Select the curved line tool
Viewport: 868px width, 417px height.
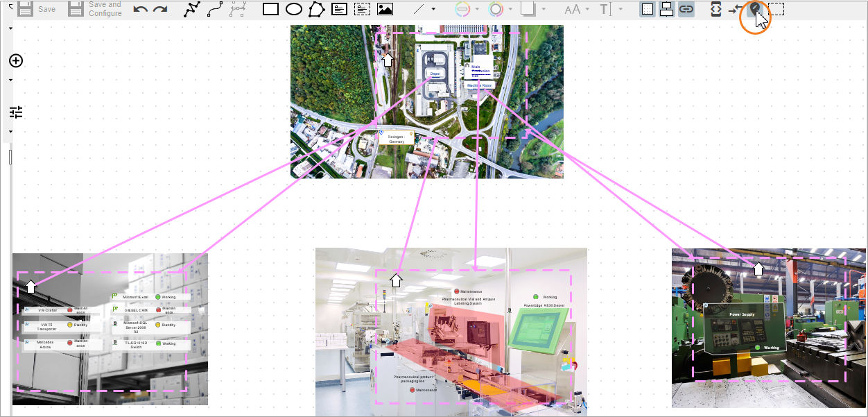click(x=215, y=9)
